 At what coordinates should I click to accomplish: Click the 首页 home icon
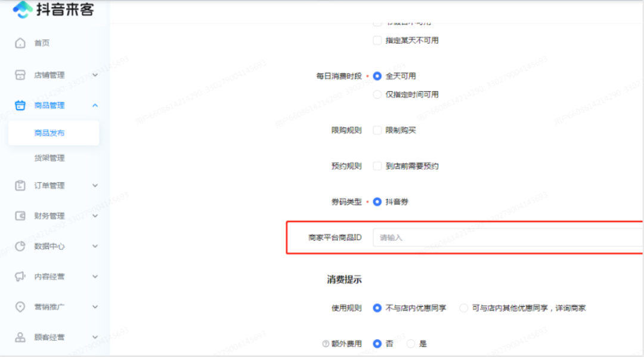(20, 43)
